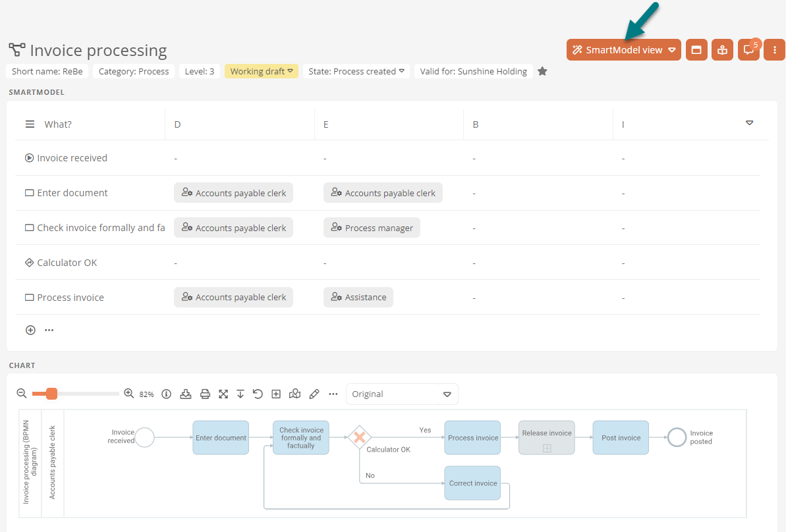The width and height of the screenshot is (786, 532).
Task: Click the chart zoom slider handle
Action: click(x=51, y=394)
